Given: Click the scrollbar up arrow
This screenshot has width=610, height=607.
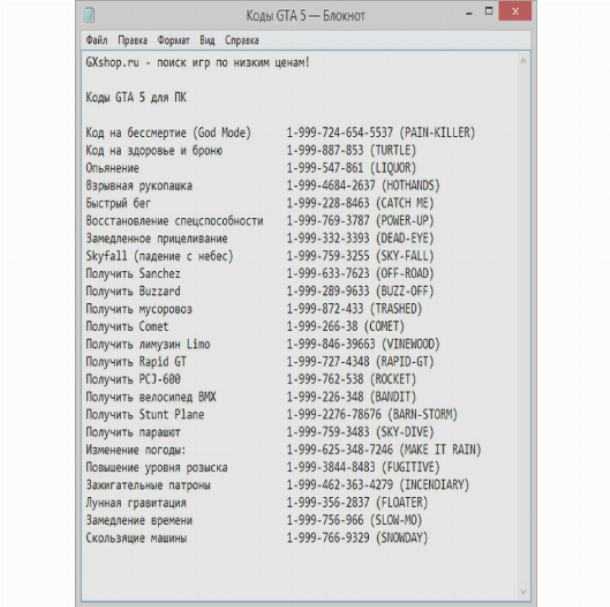Looking at the screenshot, I should (x=523, y=60).
